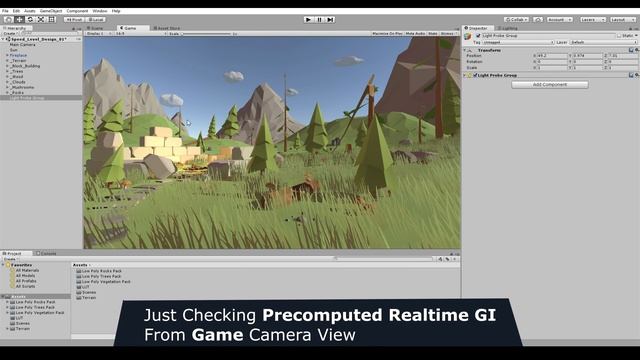The width and height of the screenshot is (640, 360).
Task: Open the Help menu
Action: [x=116, y=11]
